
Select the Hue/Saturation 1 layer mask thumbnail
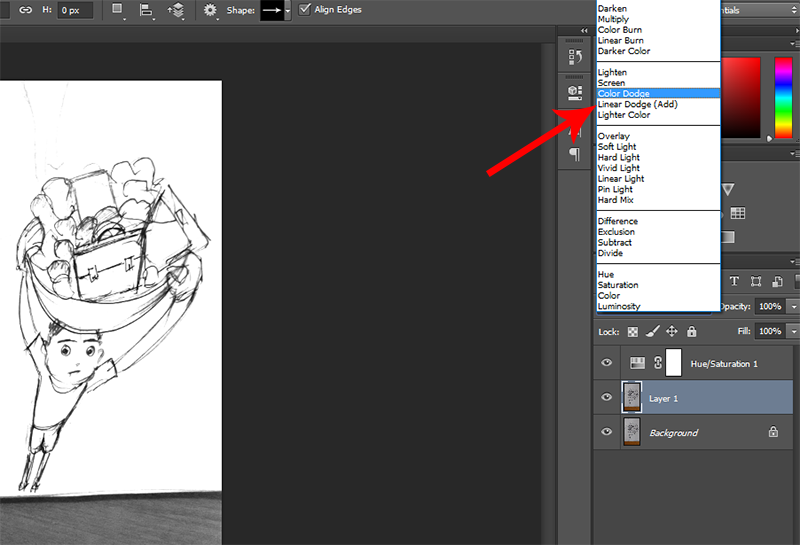(x=673, y=362)
